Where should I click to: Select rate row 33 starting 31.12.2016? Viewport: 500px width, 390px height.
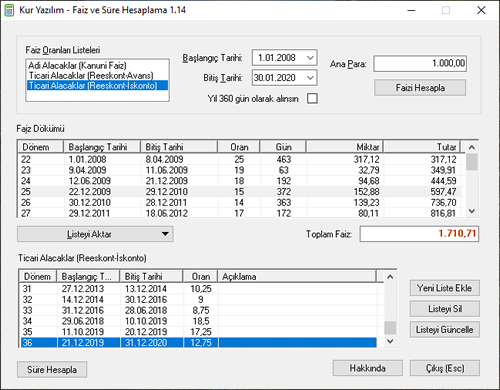click(x=198, y=310)
